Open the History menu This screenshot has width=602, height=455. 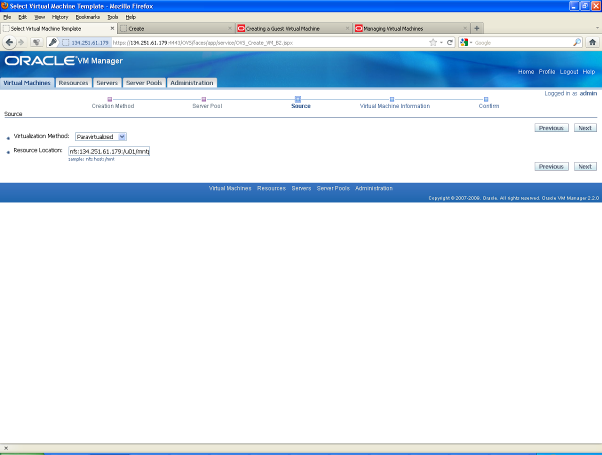[60, 17]
